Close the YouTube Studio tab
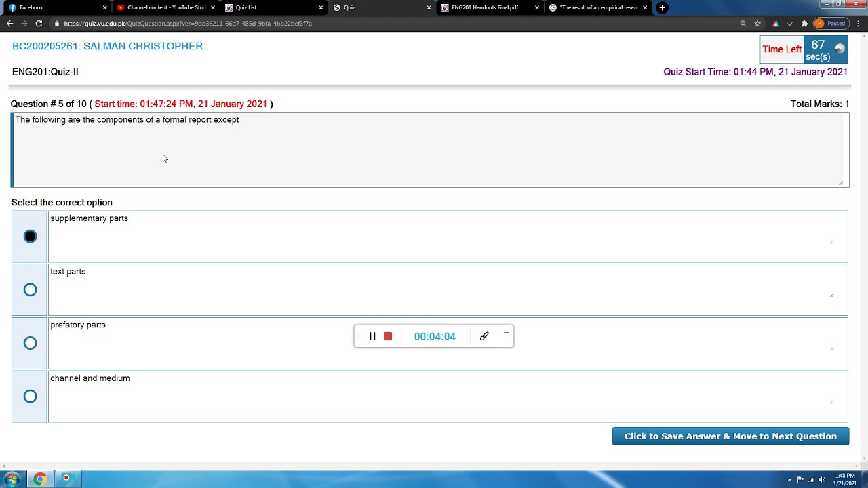Viewport: 868px width, 488px height. tap(213, 7)
